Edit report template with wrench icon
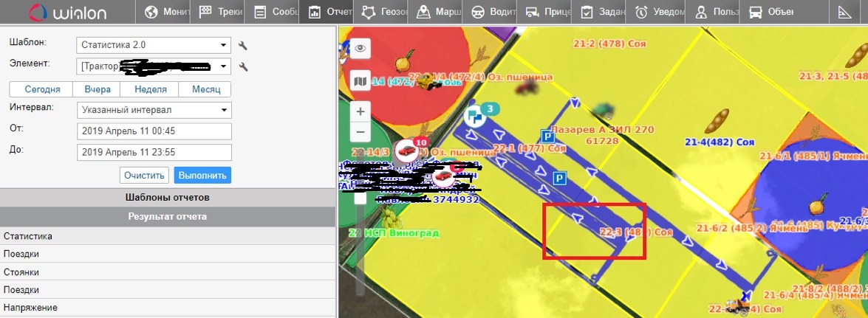This screenshot has height=318, width=868. tap(243, 46)
